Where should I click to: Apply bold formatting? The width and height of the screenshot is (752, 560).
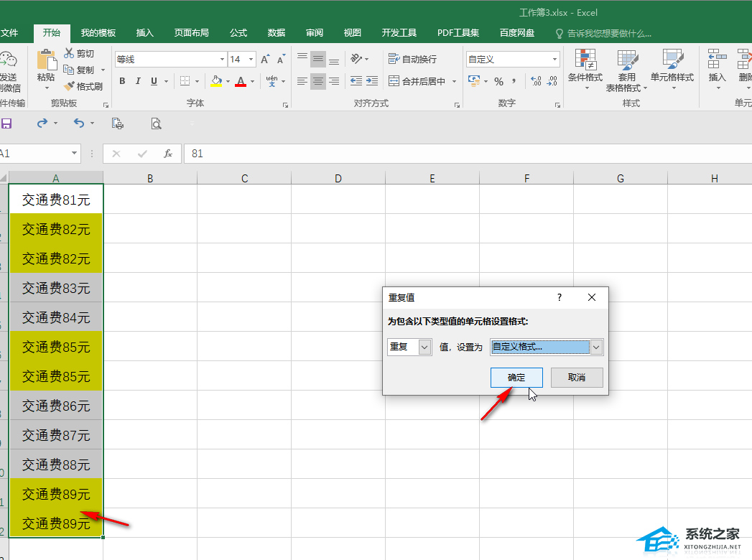[x=122, y=81]
